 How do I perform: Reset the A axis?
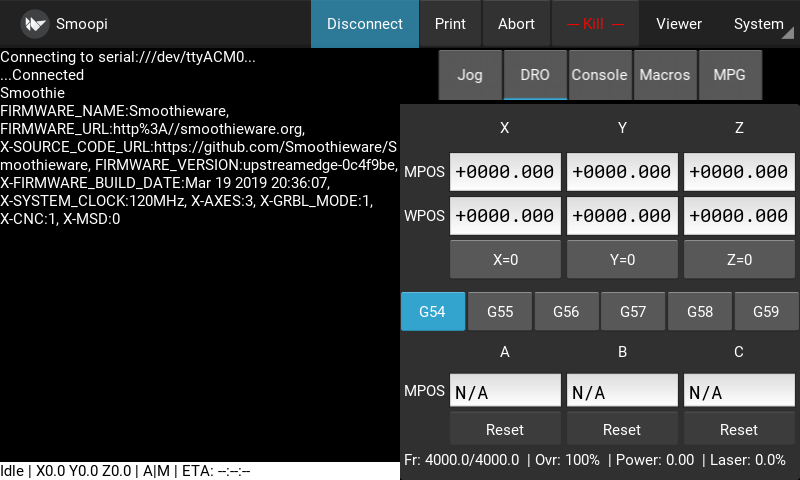[x=505, y=430]
